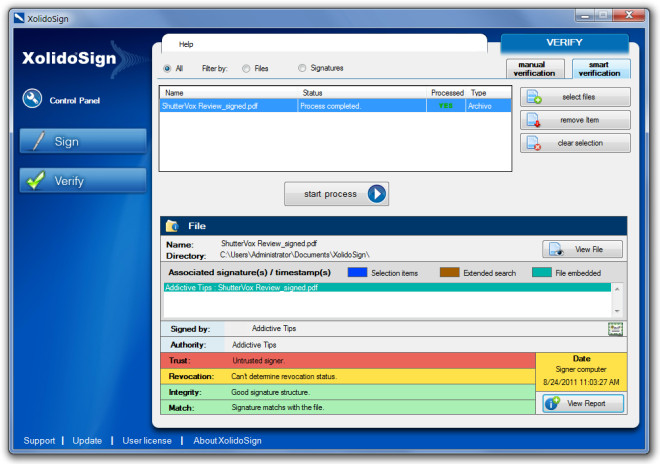
Task: Open the Sign section in the sidebar
Action: click(83, 141)
